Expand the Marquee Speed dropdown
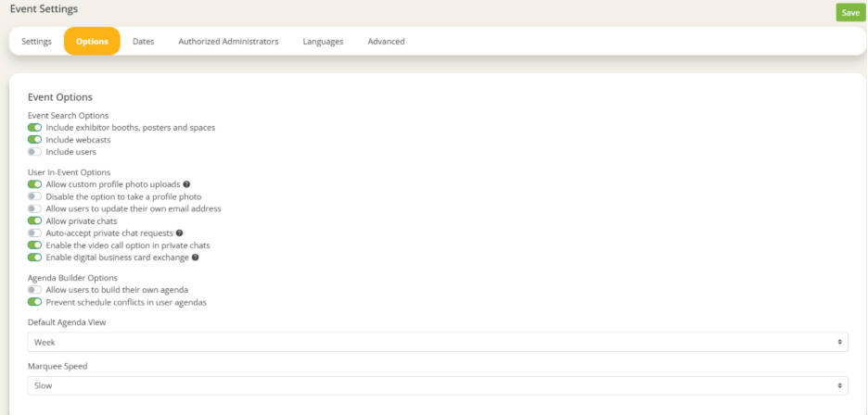868x415 pixels. click(x=438, y=385)
